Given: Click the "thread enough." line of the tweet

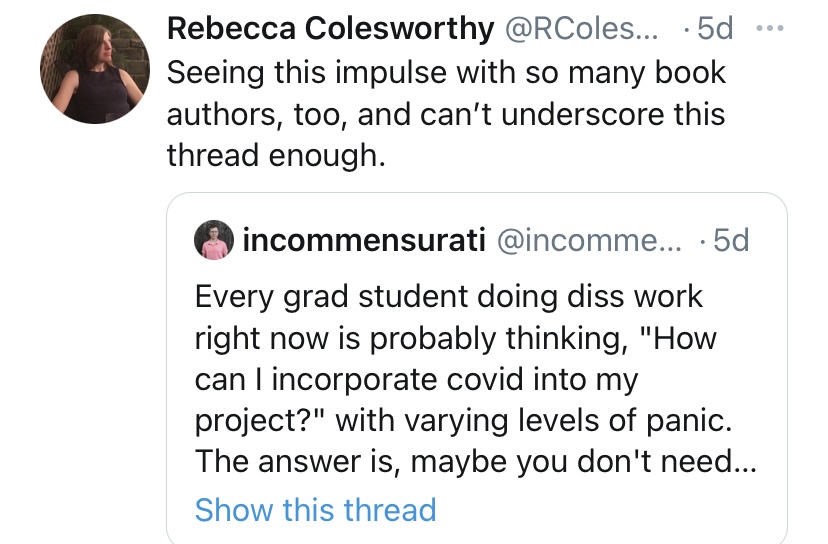Looking at the screenshot, I should point(275,157).
